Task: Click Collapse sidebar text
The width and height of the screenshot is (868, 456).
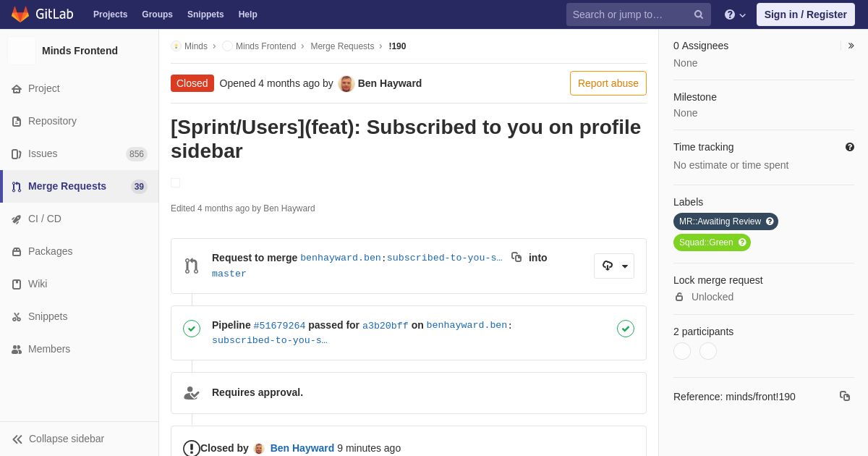Action: (x=67, y=439)
